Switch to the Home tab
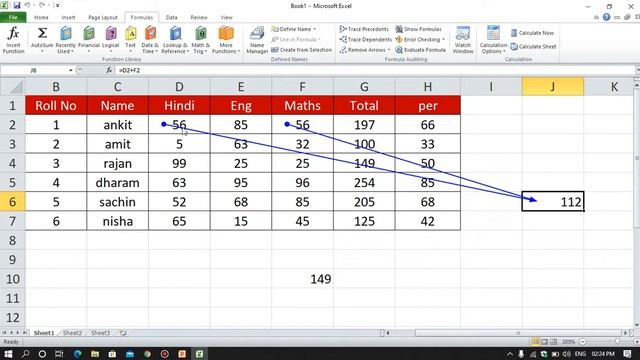Viewport: 640px width, 360px height. click(x=41, y=18)
